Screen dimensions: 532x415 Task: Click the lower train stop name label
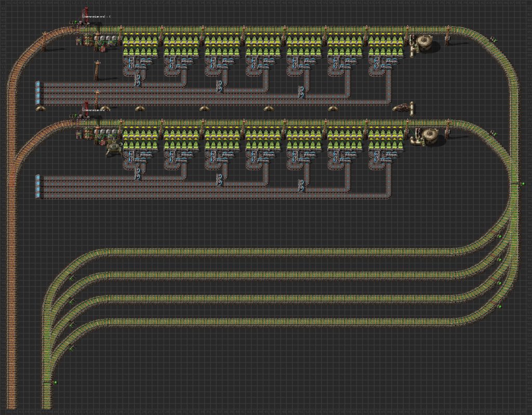[x=96, y=110]
